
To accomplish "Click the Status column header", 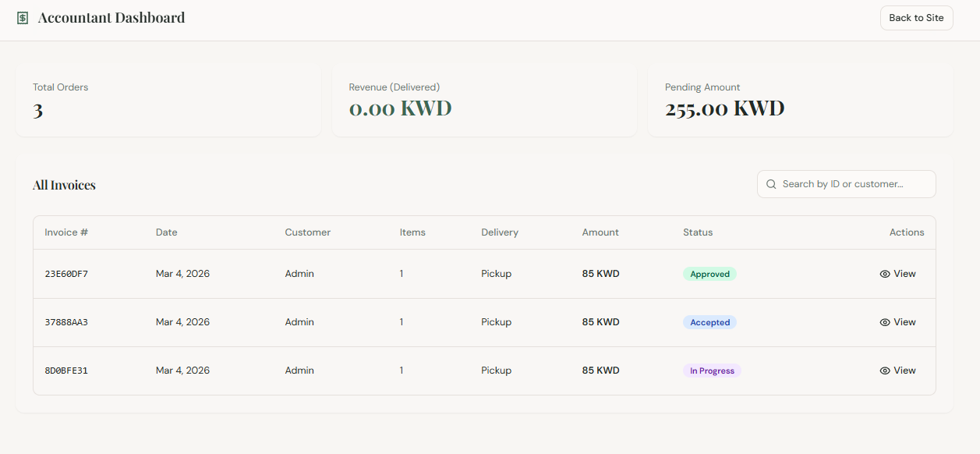I will (x=698, y=232).
